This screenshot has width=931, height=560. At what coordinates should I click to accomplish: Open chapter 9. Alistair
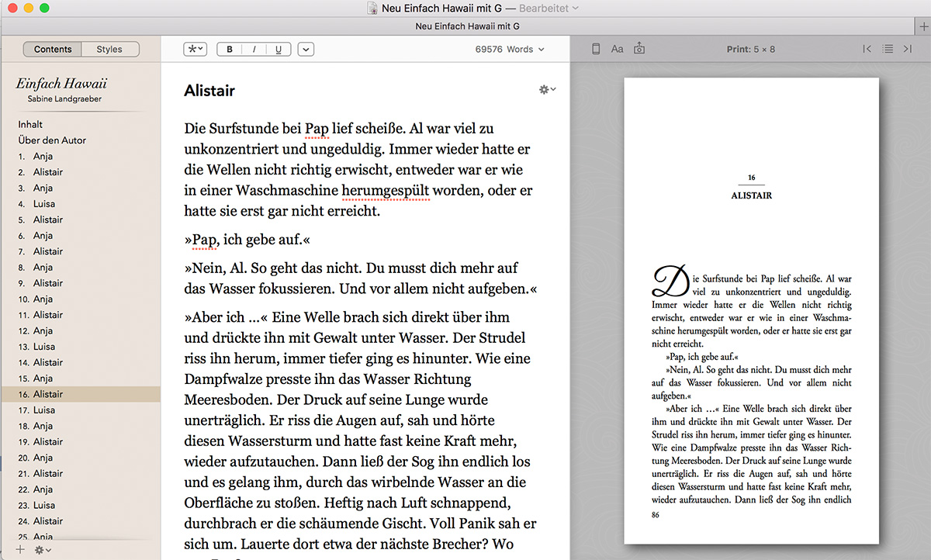[x=80, y=283]
